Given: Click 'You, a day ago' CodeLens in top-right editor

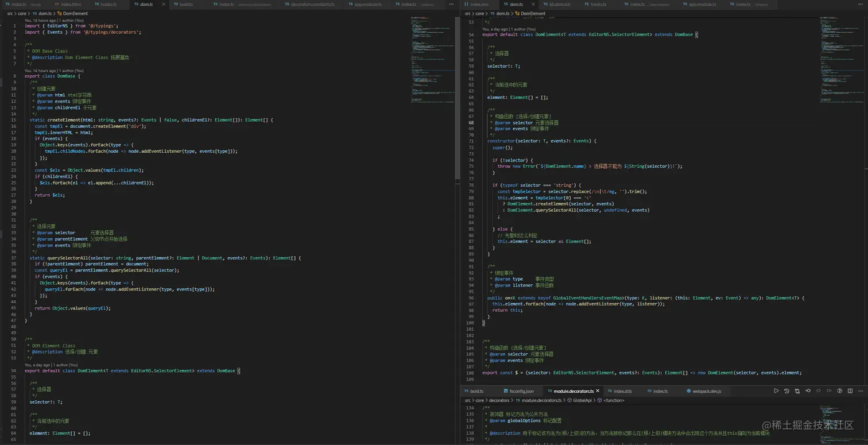Looking at the screenshot, I should tap(509, 29).
